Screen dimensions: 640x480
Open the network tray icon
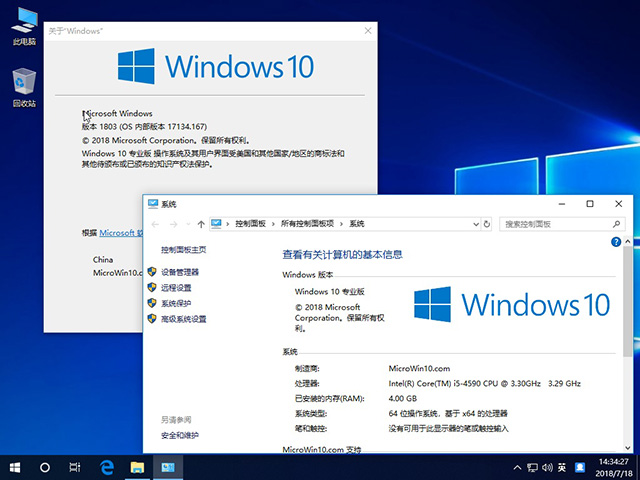click(532, 467)
